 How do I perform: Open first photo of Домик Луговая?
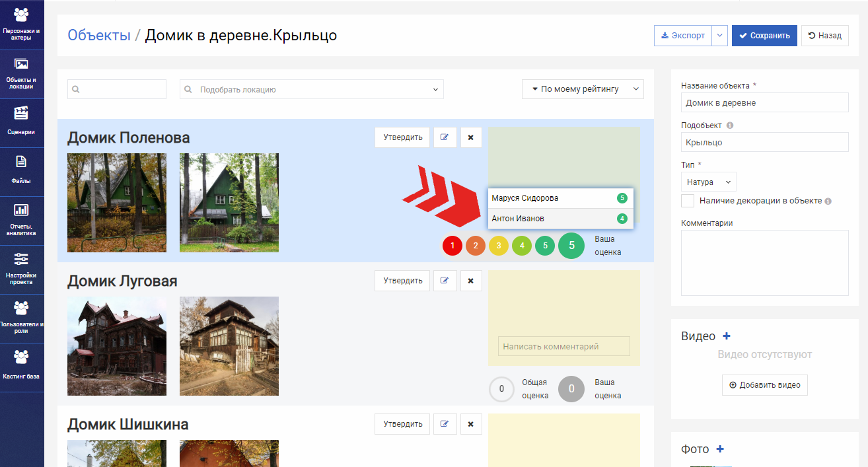(x=117, y=346)
